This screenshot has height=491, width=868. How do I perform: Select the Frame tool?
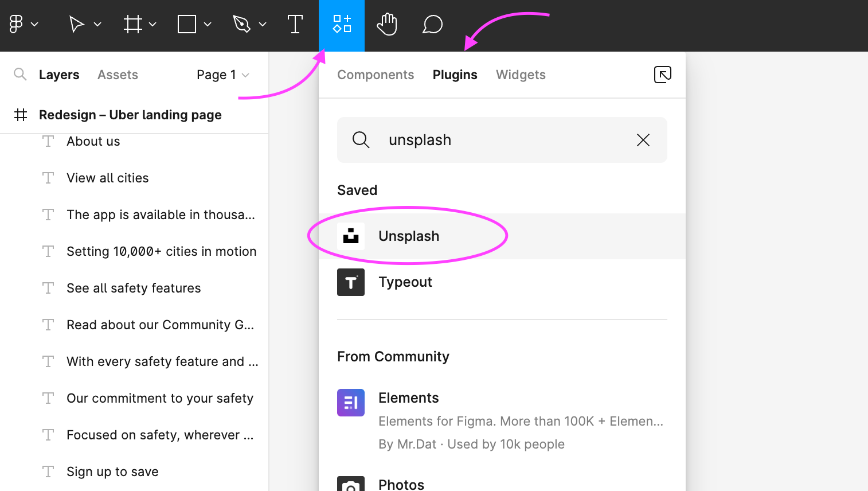tap(132, 24)
